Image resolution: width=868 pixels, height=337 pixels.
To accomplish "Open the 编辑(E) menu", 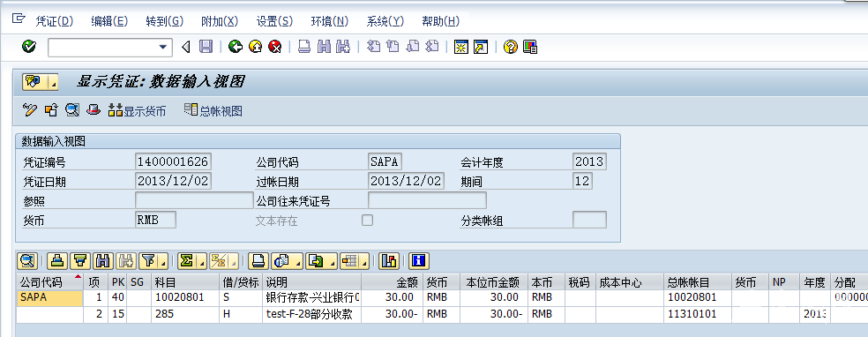I will pyautogui.click(x=109, y=21).
